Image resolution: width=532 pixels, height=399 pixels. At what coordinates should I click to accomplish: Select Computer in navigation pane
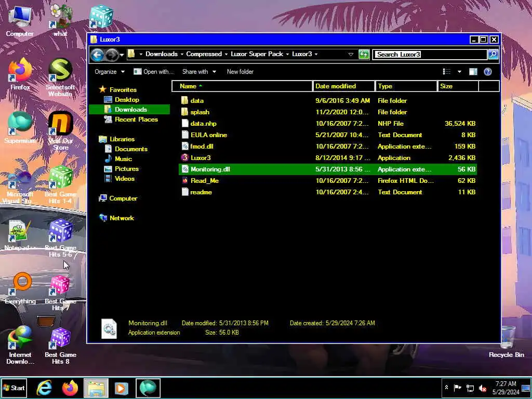[x=123, y=198]
